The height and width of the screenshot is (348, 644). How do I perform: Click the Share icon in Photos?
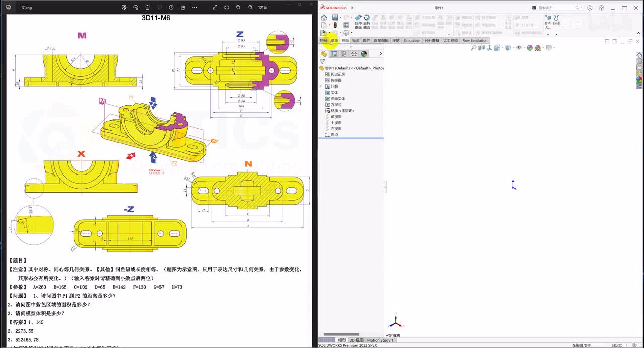[183, 8]
